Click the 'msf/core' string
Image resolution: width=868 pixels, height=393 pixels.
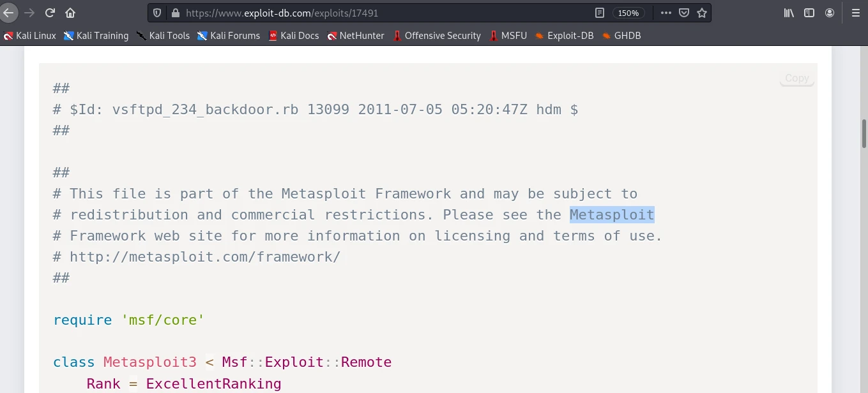163,320
